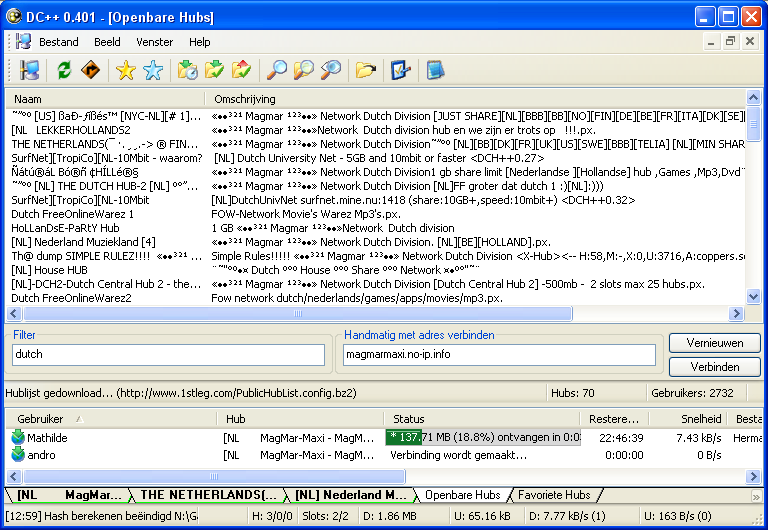Click the hub list scroll-up arrow

coord(753,97)
